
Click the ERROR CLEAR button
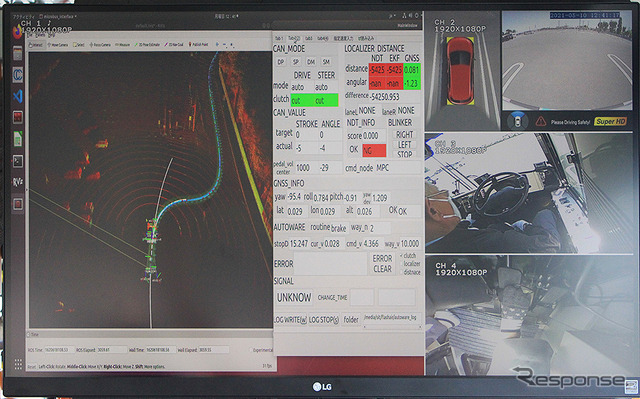[x=382, y=264]
